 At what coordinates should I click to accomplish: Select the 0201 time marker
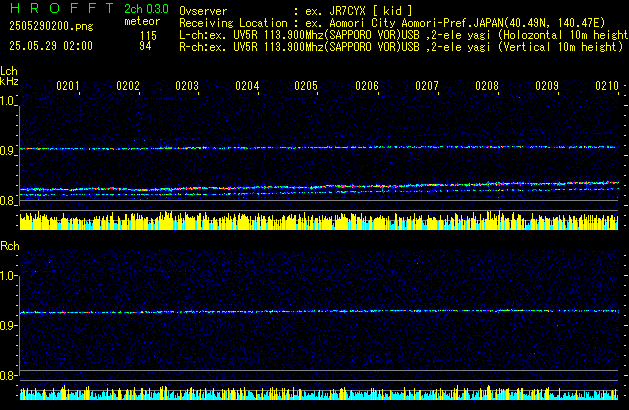[68, 86]
